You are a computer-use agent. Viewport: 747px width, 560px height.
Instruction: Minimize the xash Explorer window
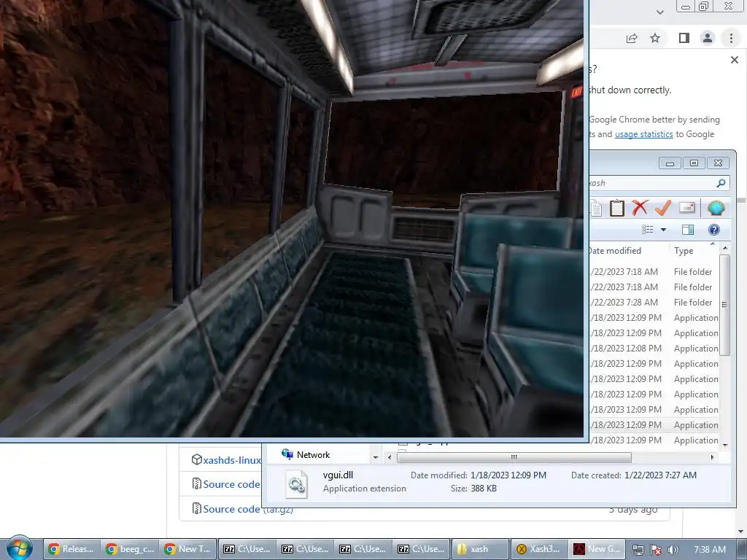point(670,163)
